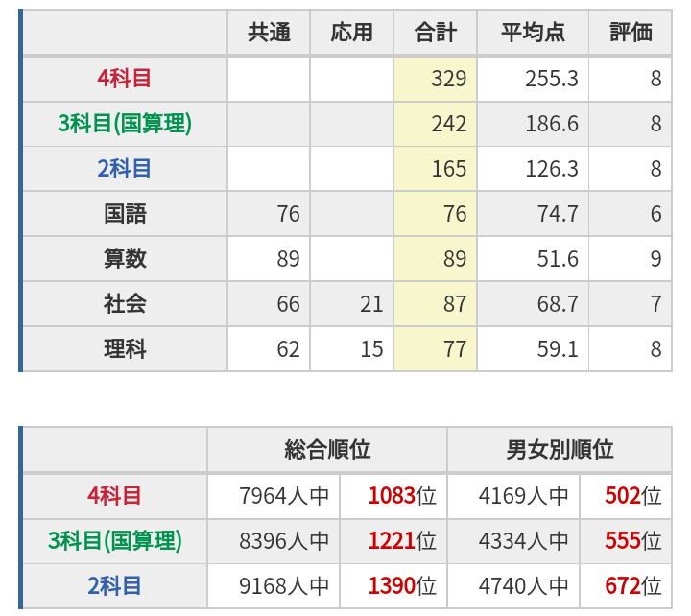The width and height of the screenshot is (691, 616).
Task: Click 社会 応用 score 21
Action: tap(371, 304)
